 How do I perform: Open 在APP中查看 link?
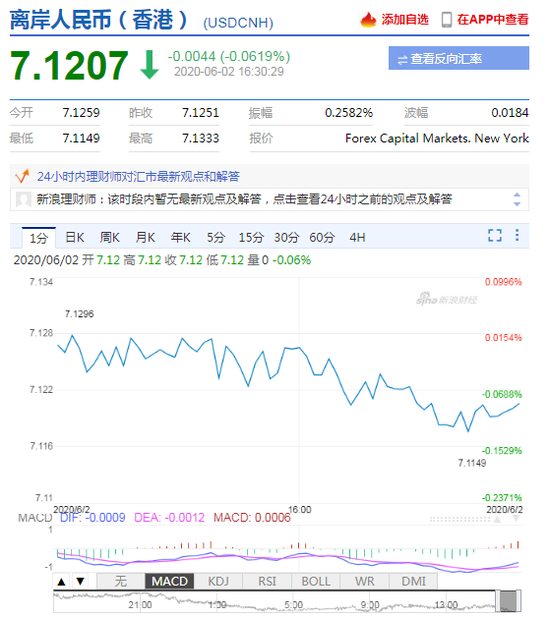(x=493, y=20)
